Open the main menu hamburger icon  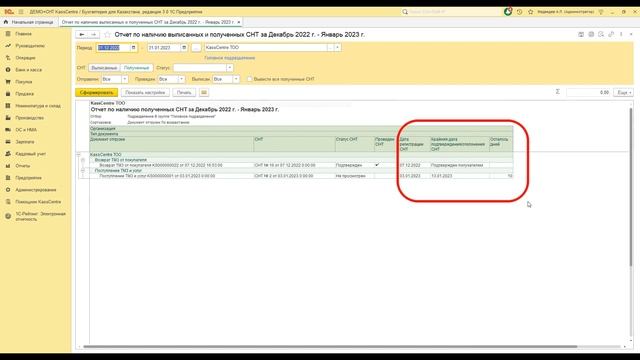[21, 12]
